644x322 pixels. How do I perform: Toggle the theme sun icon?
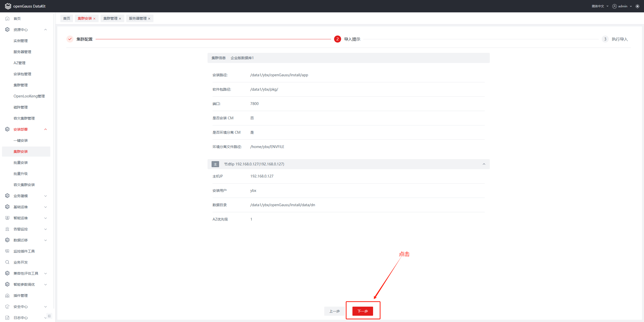637,6
